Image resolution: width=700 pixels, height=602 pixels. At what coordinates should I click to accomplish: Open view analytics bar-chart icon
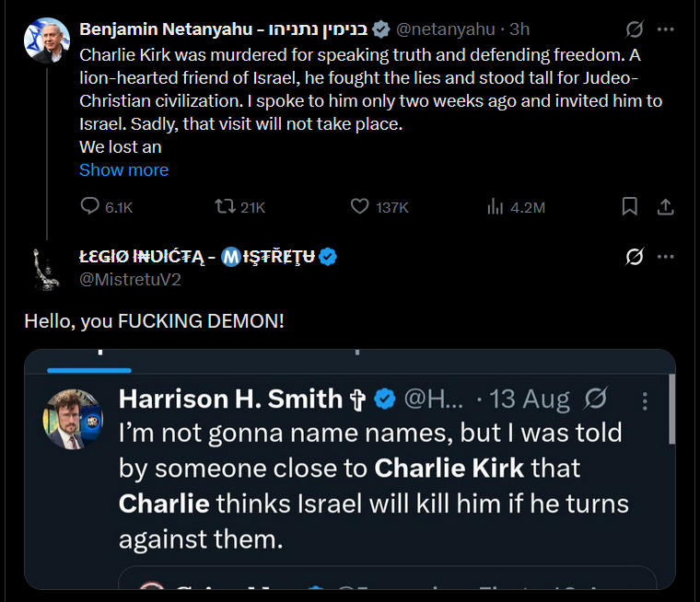(x=495, y=207)
